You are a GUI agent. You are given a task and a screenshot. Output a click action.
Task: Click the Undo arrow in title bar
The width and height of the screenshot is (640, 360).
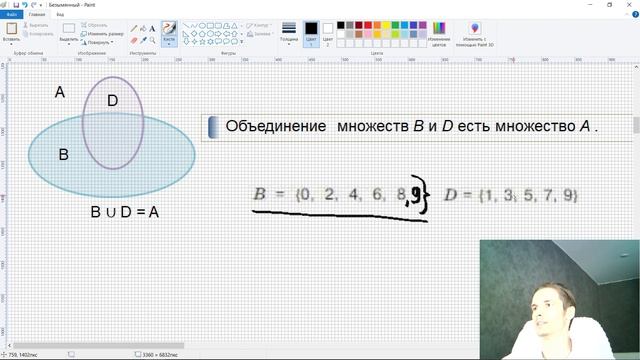click(x=24, y=5)
